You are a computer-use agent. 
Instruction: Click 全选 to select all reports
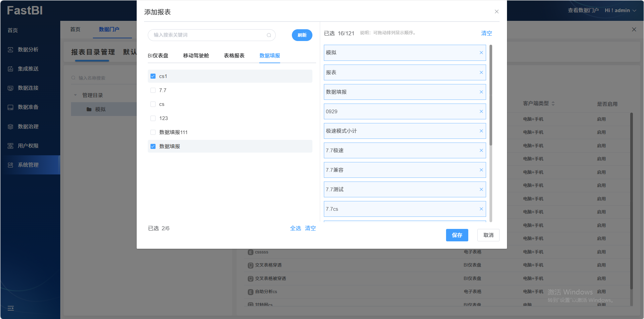coord(295,228)
